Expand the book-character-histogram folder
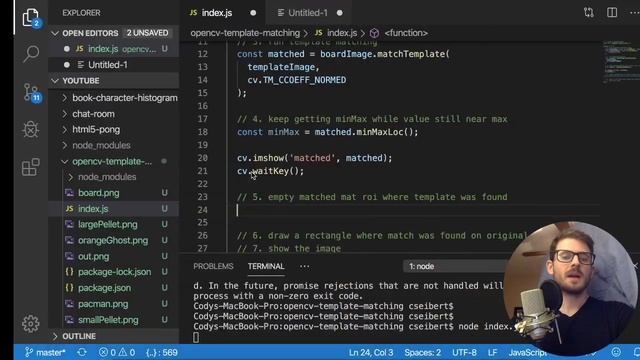This screenshot has width=640, height=360. (x=64, y=98)
